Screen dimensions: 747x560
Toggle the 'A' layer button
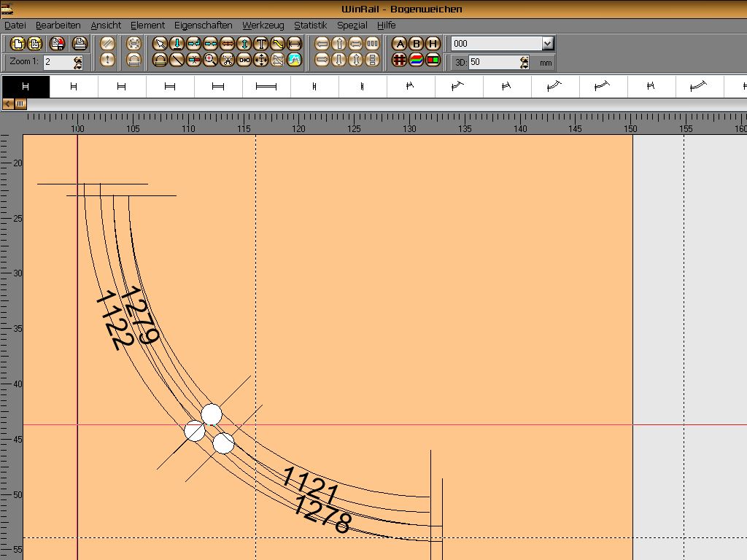coord(399,44)
